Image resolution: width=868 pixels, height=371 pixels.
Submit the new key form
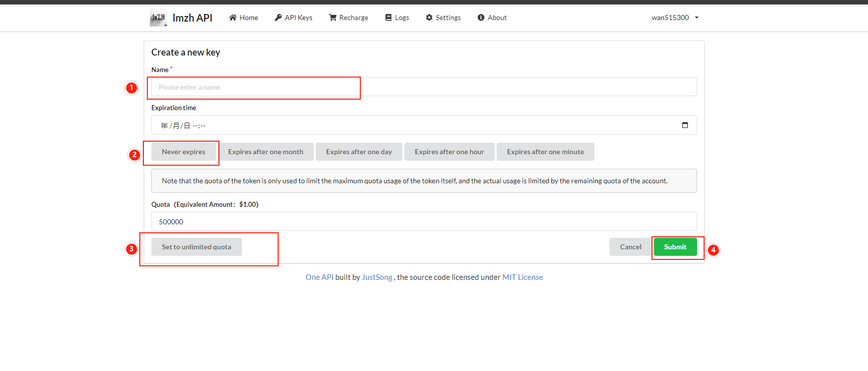point(675,247)
